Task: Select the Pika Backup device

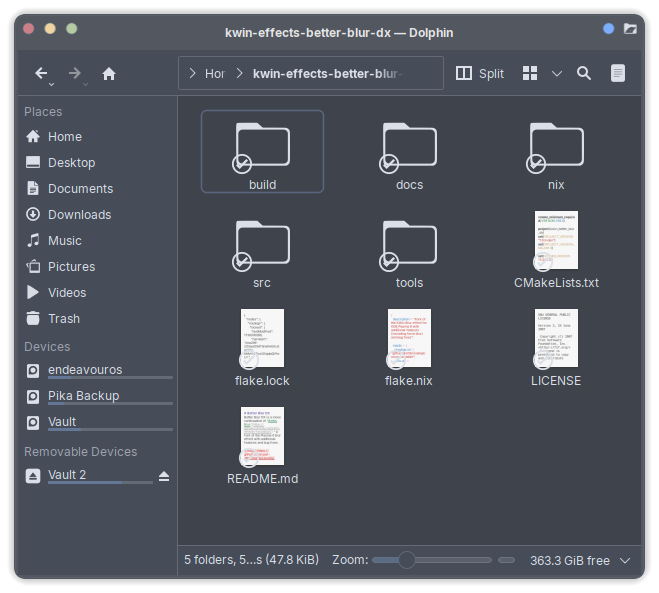Action: click(100, 396)
